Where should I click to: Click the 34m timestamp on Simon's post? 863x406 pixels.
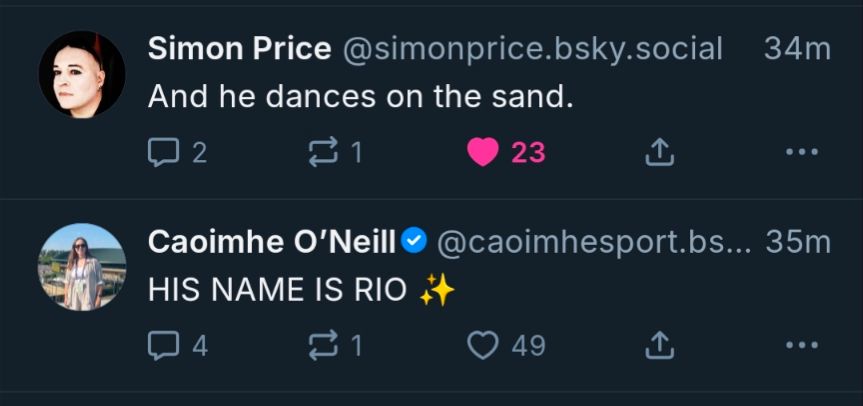click(x=797, y=48)
